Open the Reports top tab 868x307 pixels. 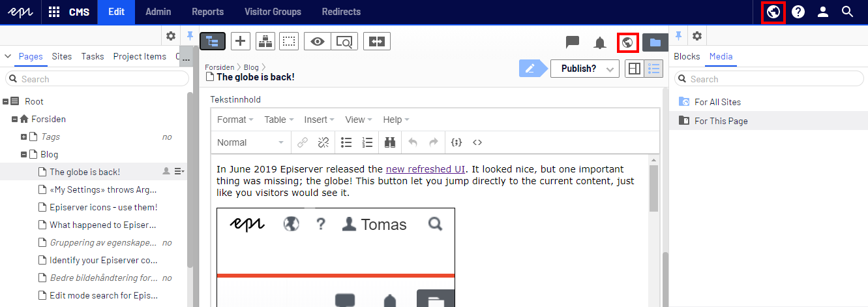[207, 12]
